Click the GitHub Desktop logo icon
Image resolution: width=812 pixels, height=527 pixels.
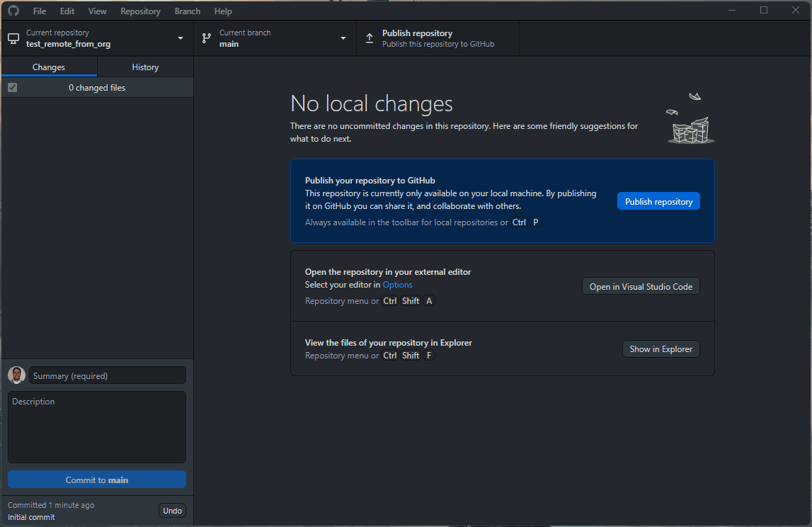[13, 11]
